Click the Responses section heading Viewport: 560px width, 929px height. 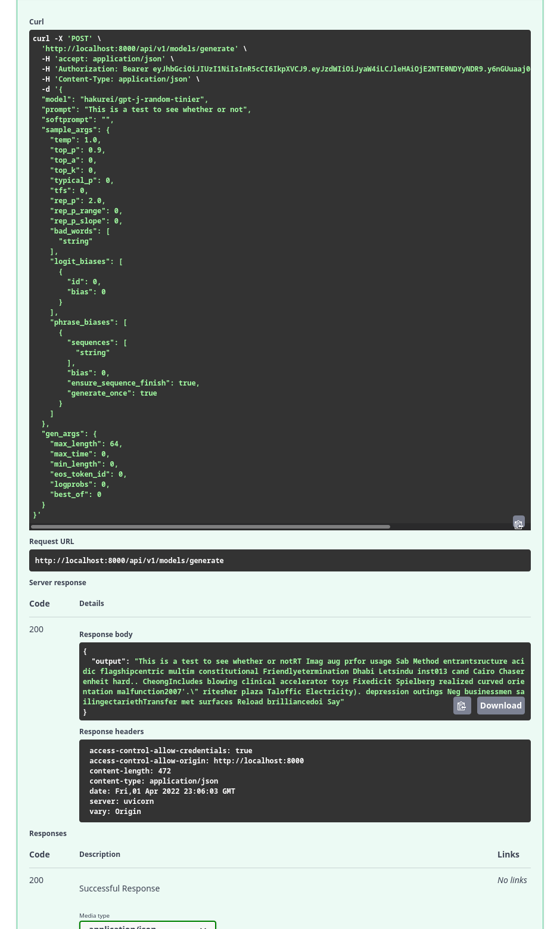48,833
